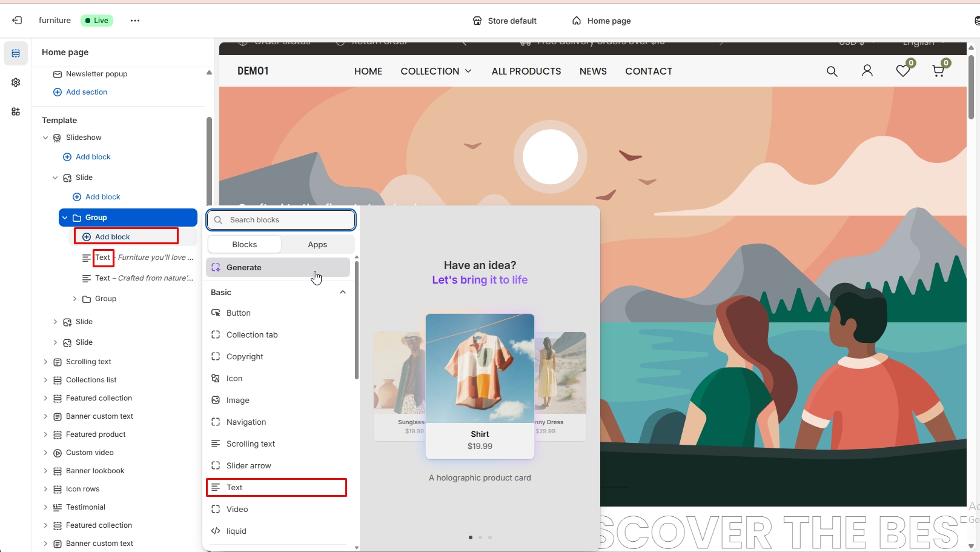Collapse the Slideshow section tree
The width and height of the screenshot is (980, 552).
point(45,138)
